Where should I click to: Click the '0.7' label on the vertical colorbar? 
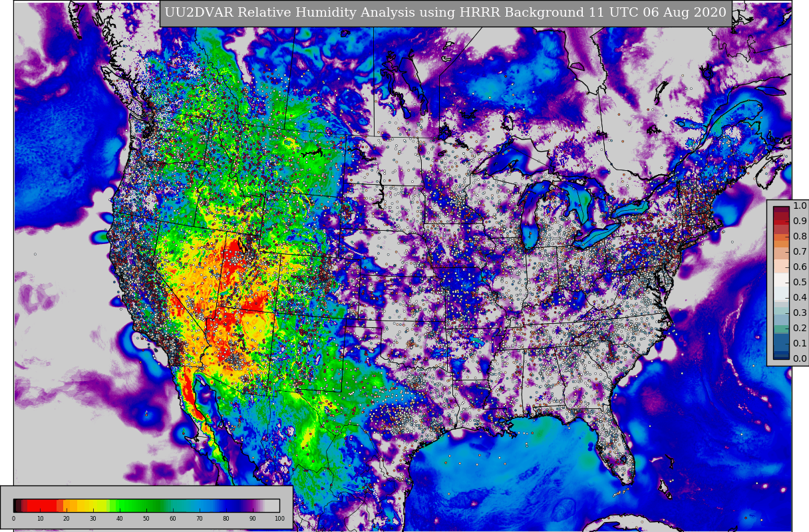click(x=800, y=252)
